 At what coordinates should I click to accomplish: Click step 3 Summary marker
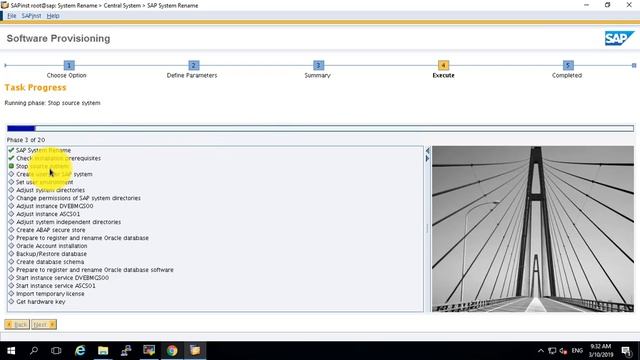point(318,65)
